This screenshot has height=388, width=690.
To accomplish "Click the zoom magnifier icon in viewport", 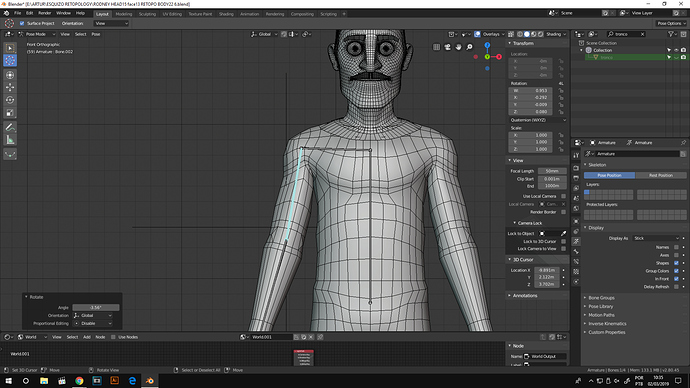I will pos(470,47).
